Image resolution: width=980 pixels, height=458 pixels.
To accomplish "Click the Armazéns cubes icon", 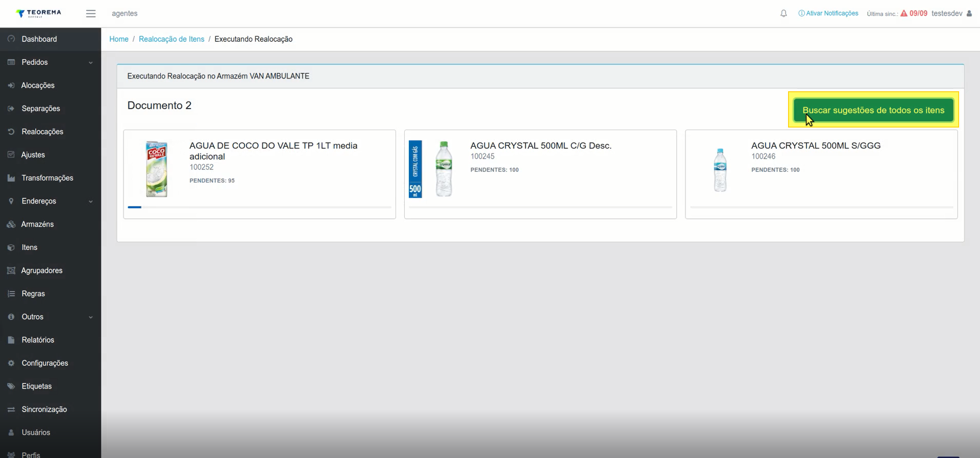I will click(11, 224).
